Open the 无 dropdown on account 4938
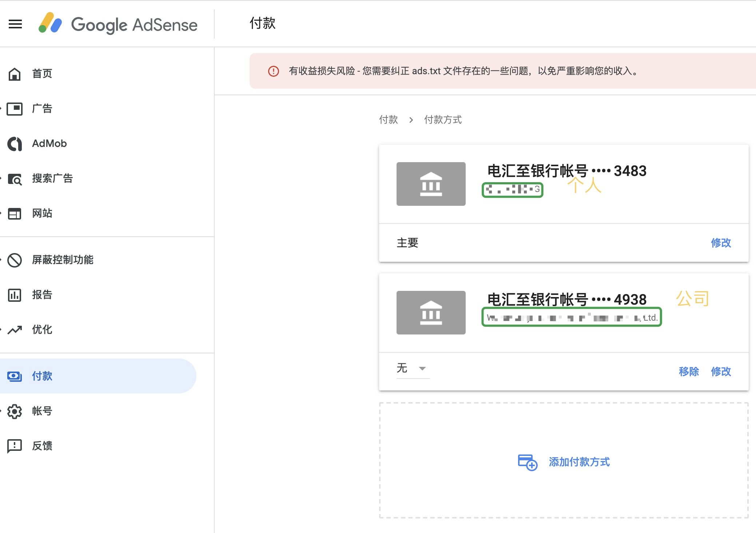This screenshot has width=756, height=533. pyautogui.click(x=413, y=368)
